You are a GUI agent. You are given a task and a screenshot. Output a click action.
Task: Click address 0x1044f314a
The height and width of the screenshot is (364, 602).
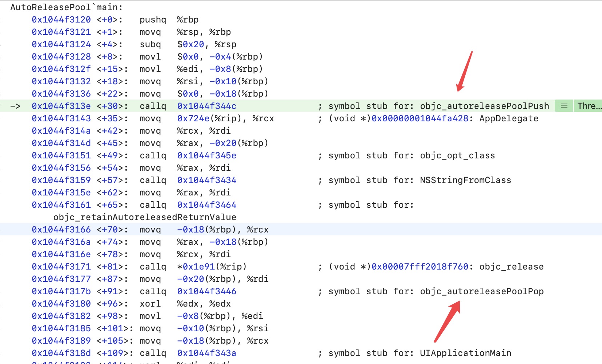click(61, 131)
